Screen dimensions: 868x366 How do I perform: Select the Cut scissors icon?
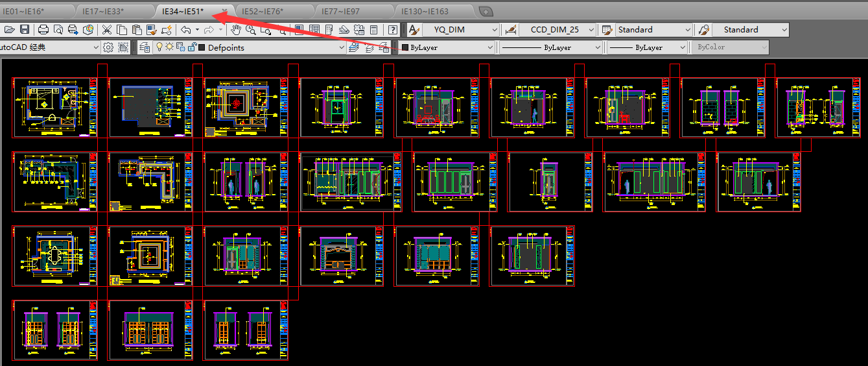107,30
